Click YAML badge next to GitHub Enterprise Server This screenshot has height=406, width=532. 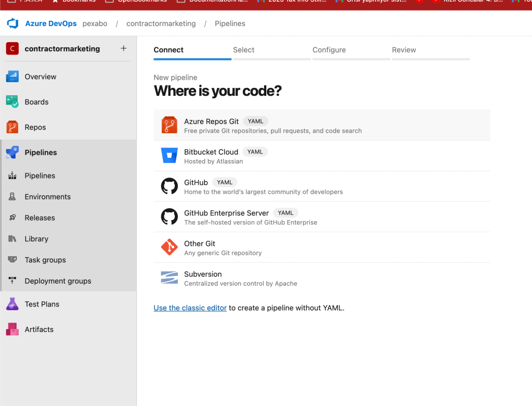pyautogui.click(x=286, y=213)
